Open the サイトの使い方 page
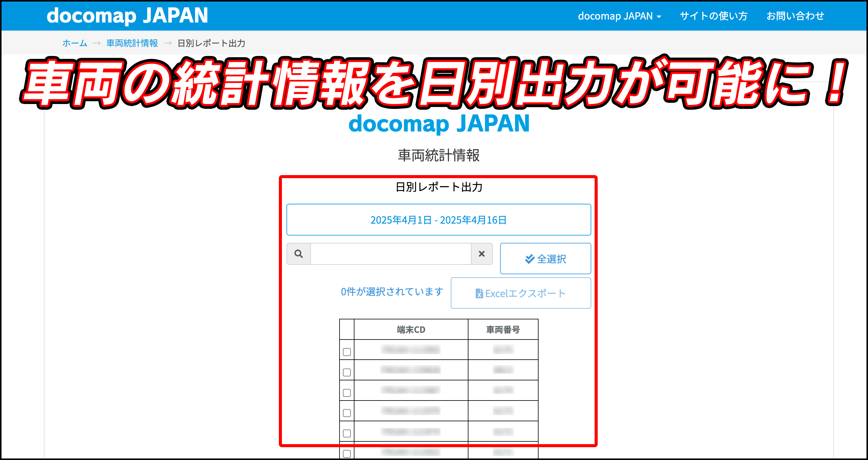Viewport: 868px width, 460px height. [713, 16]
